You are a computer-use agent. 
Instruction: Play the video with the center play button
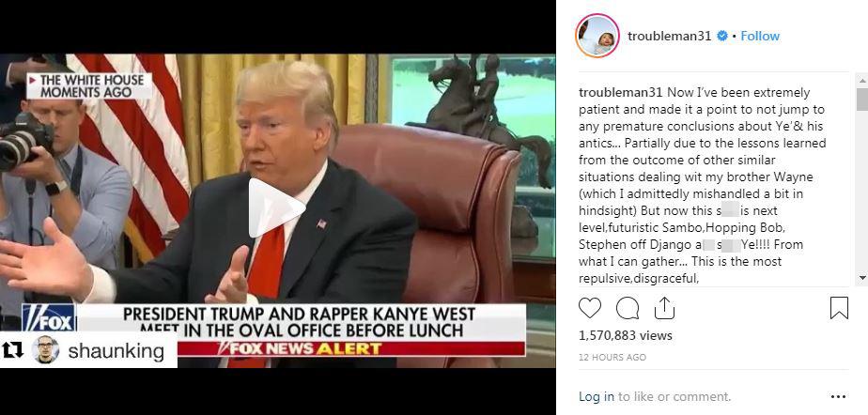click(275, 208)
